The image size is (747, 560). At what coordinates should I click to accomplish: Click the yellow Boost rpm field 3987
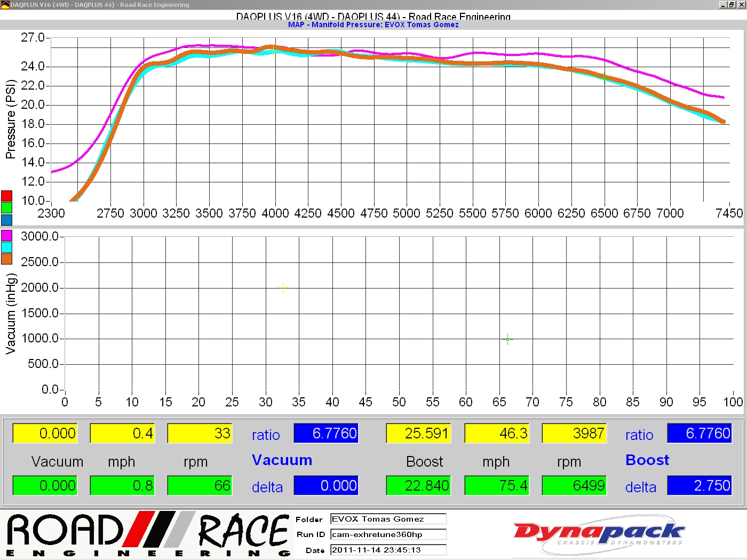pyautogui.click(x=574, y=433)
